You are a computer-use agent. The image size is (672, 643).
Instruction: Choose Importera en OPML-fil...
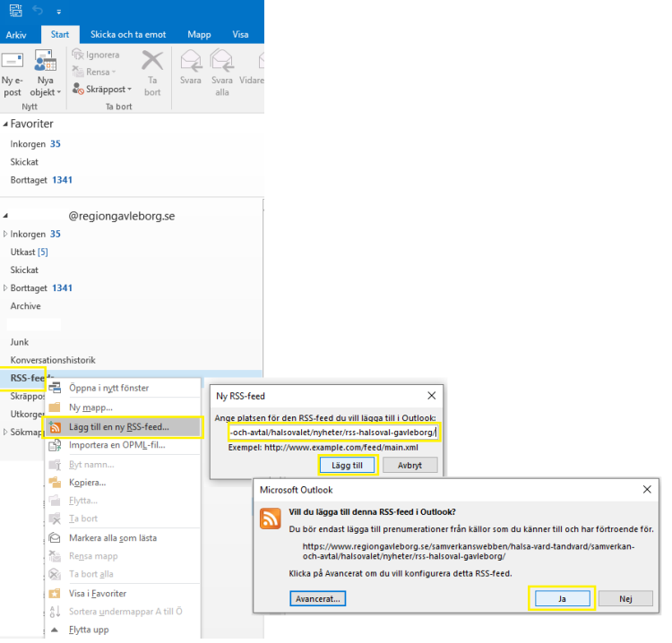pyautogui.click(x=117, y=445)
